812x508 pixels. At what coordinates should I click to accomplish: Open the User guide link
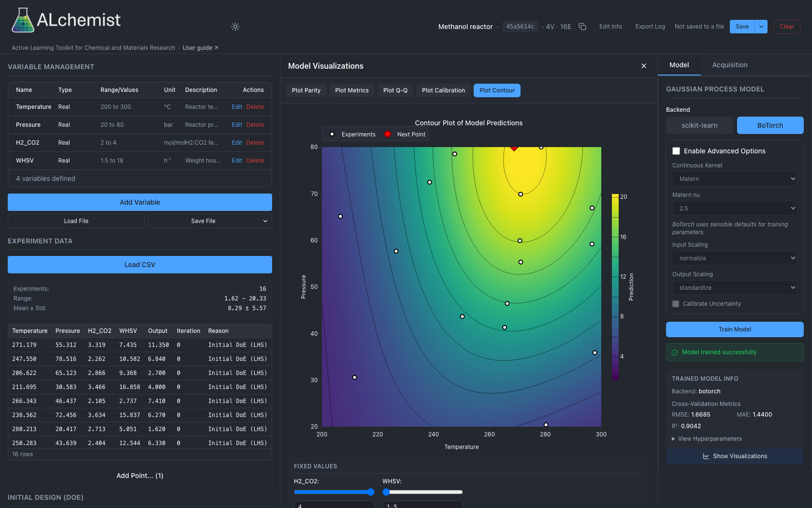200,48
